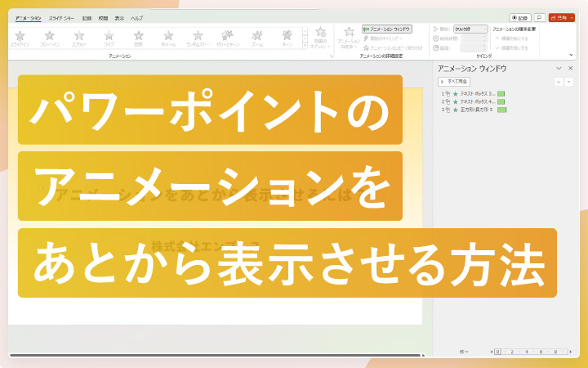Close the アニメーション ウィンドウ pane
Screen dimensions: 588x368
tap(570, 69)
